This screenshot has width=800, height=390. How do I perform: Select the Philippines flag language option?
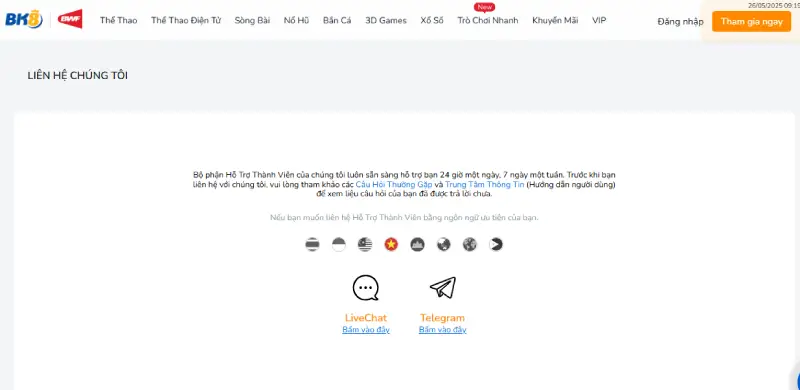(496, 245)
